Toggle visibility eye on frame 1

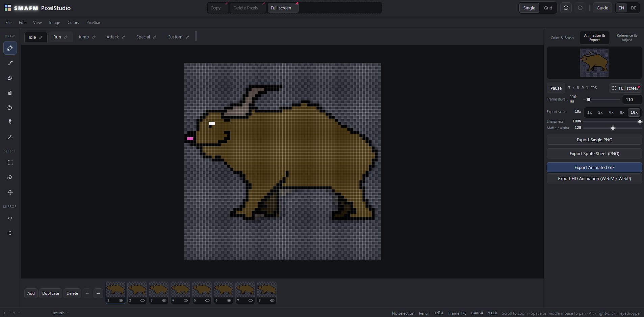click(x=121, y=300)
